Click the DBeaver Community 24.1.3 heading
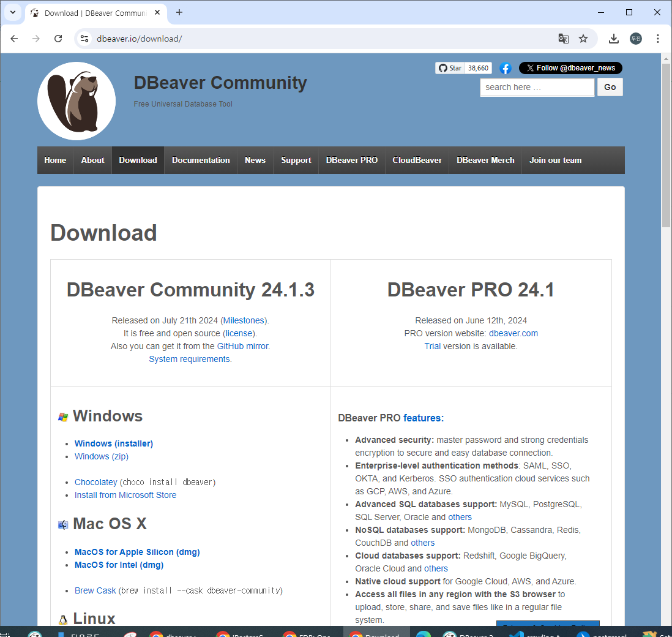Screen dimensions: 672x637 190,290
